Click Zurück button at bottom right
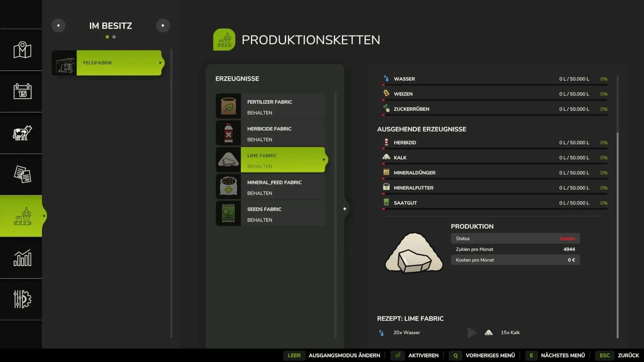 [628, 355]
